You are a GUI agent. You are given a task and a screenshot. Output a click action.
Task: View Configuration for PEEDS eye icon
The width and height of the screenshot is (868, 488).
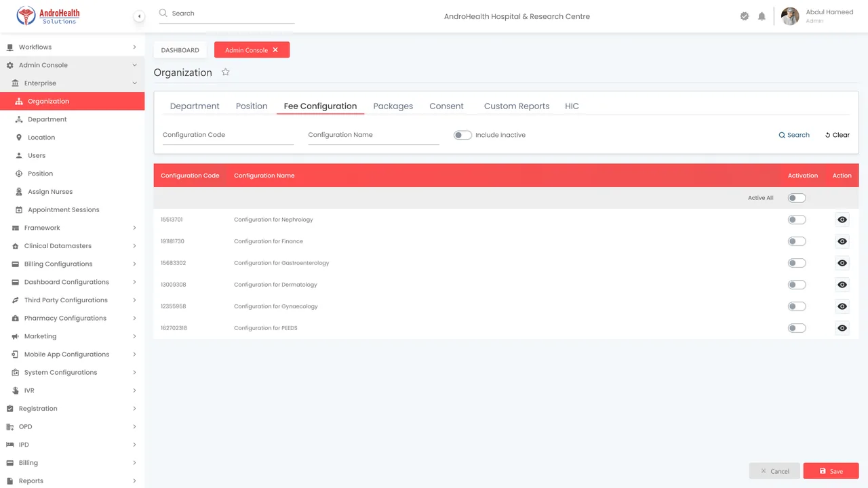coord(842,328)
